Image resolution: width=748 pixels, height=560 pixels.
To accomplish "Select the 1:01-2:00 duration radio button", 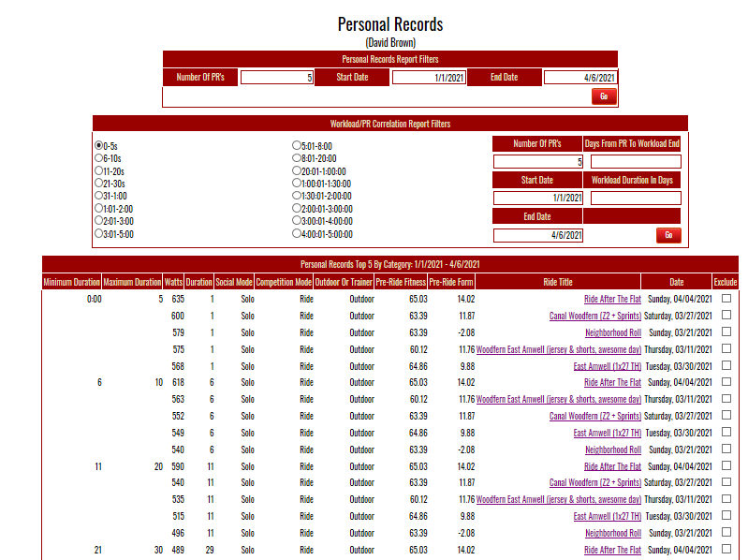I will (x=98, y=208).
